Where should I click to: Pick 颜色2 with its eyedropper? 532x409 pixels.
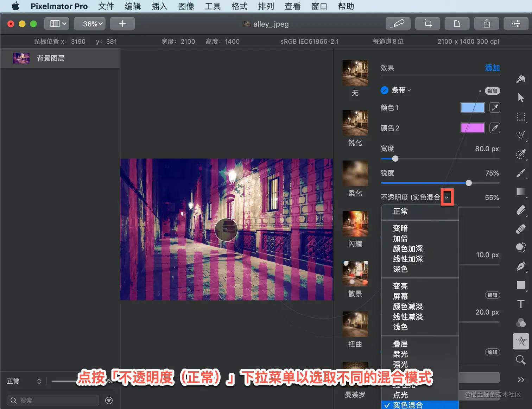coord(495,128)
